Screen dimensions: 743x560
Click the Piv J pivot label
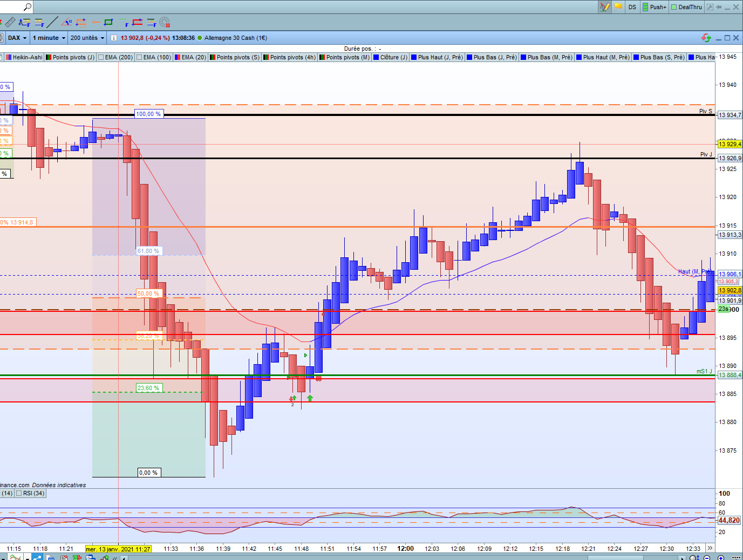click(x=706, y=154)
